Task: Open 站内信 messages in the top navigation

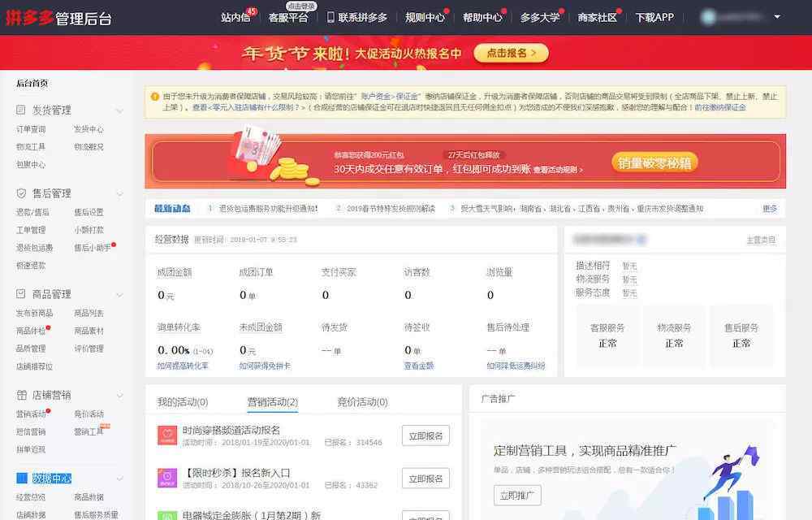Action: [x=235, y=18]
